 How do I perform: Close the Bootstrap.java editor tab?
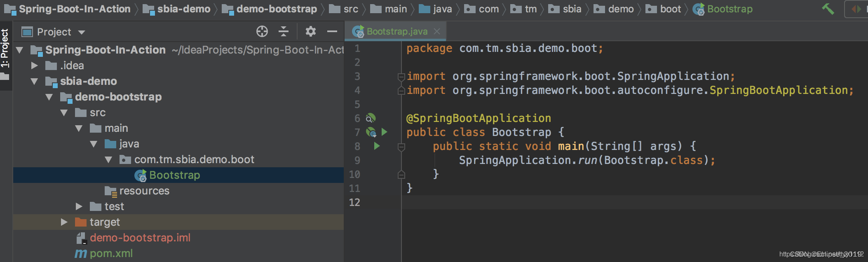[x=437, y=31]
